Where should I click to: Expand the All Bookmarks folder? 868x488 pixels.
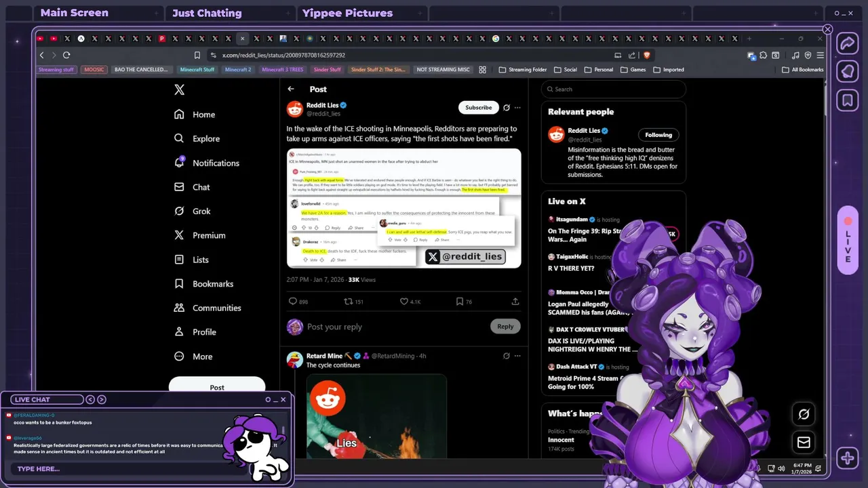click(803, 69)
